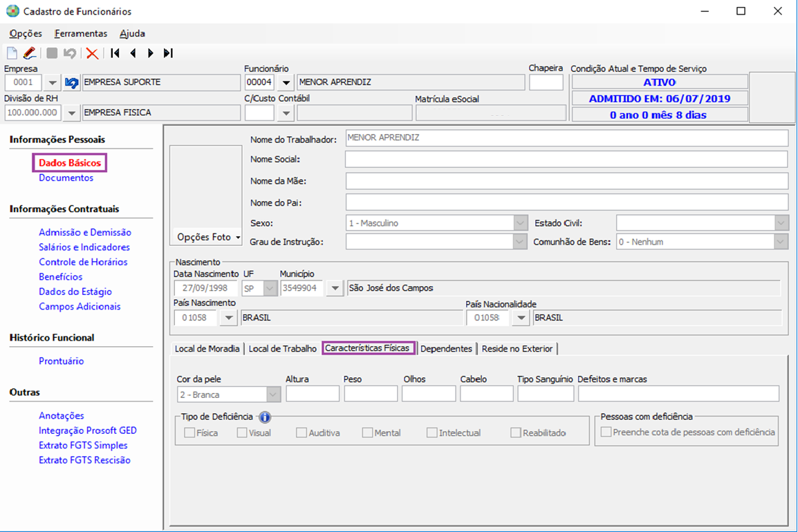This screenshot has width=798, height=532.
Task: Open the Cor da pele dropdown
Action: [x=273, y=395]
